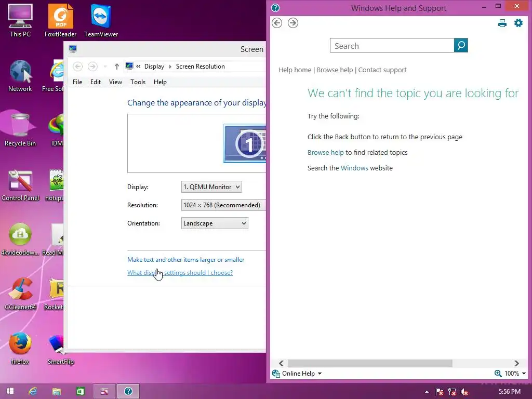Click the Help scrollbar right arrow

coord(516,363)
